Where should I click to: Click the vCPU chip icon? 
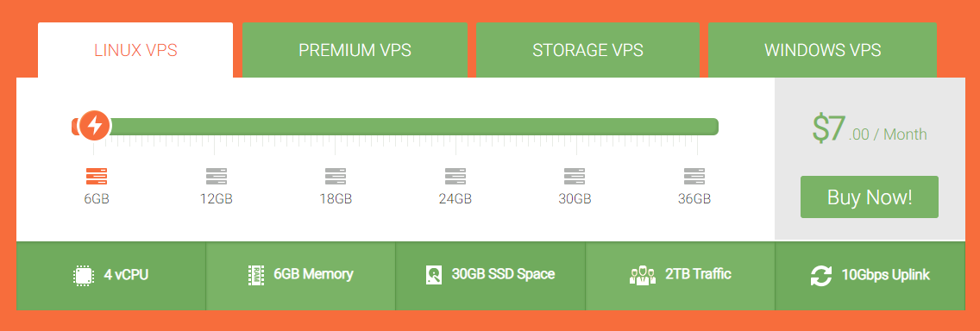coord(83,276)
